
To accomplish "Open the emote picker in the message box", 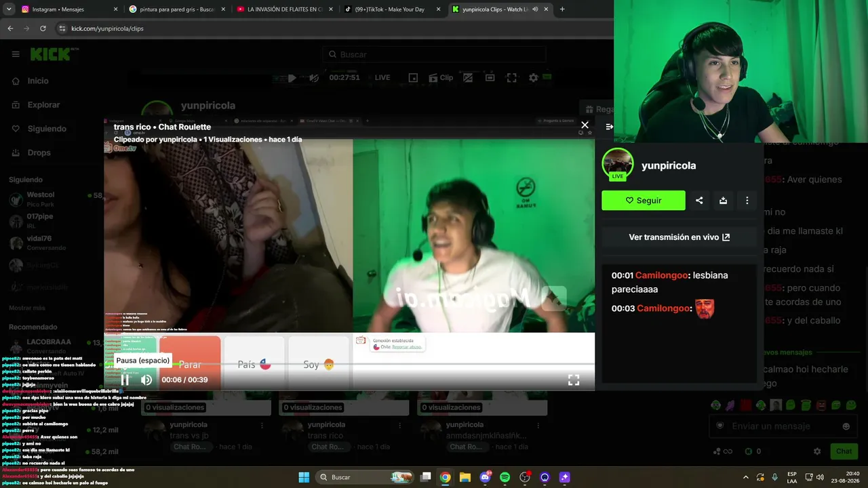I will 846,426.
